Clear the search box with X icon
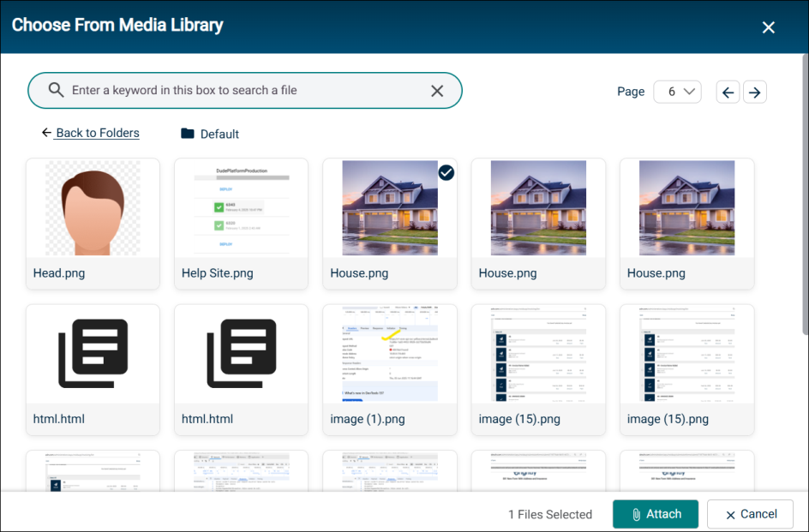The height and width of the screenshot is (532, 809). tap(437, 91)
